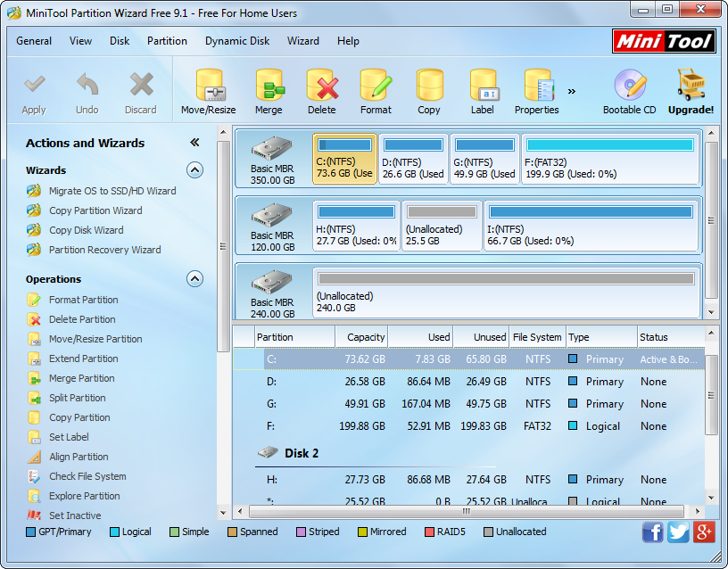Select the F:(FAT32) partition block in disk map
728x569 pixels.
point(610,159)
